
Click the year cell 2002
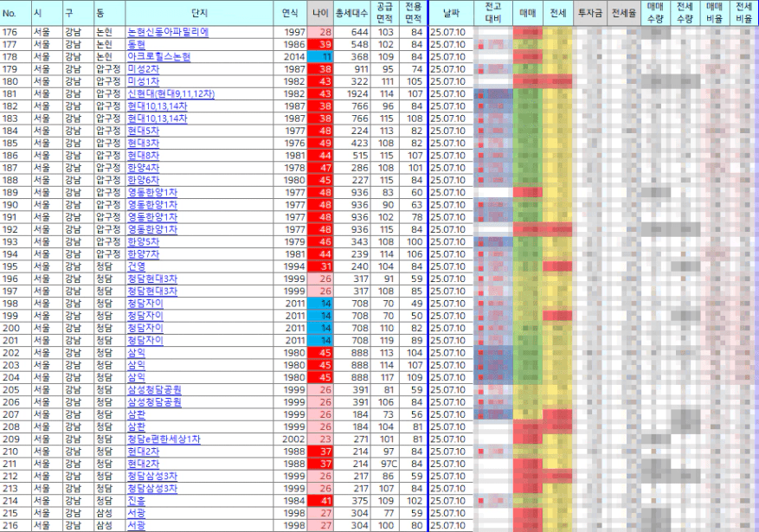[290, 439]
